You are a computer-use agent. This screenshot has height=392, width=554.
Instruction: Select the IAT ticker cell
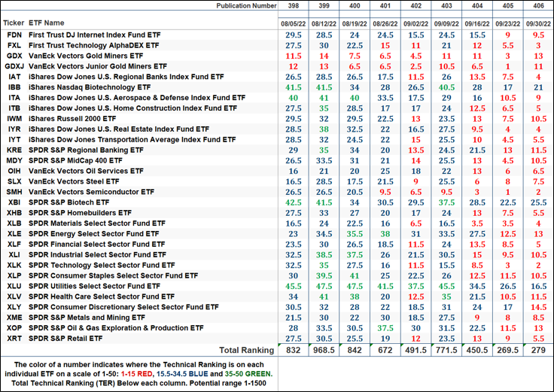[14, 77]
